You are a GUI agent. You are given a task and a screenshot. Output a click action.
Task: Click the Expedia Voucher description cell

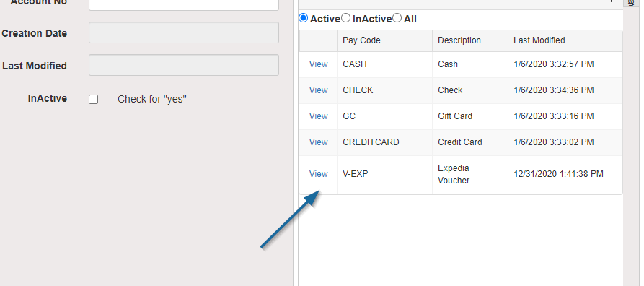[x=470, y=174]
